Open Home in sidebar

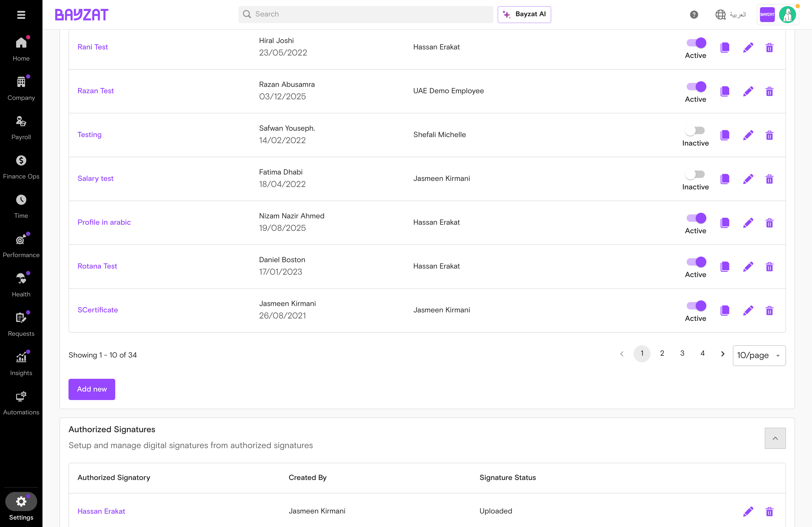21,49
